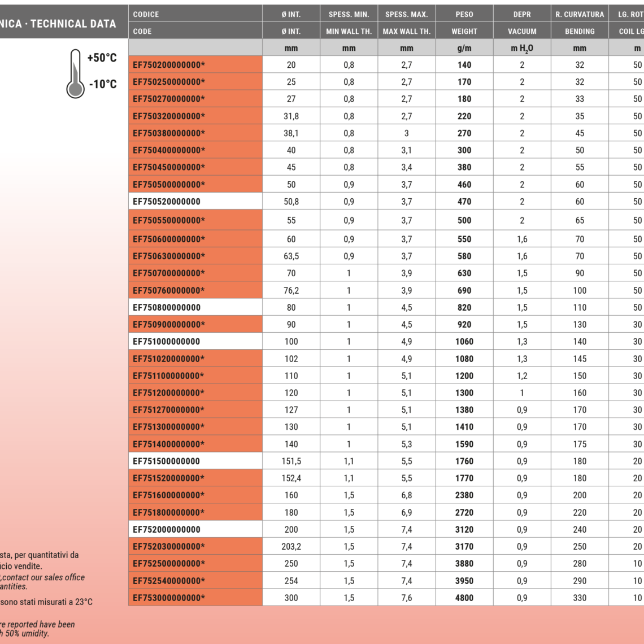Click the +50°C maximum temperature label
Viewport: 644px width, 644px height.
pyautogui.click(x=102, y=58)
